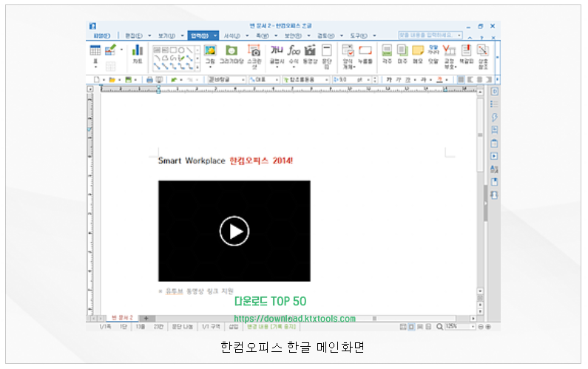Increase font size with stepper arrow
This screenshot has height=369, width=588.
375,78
